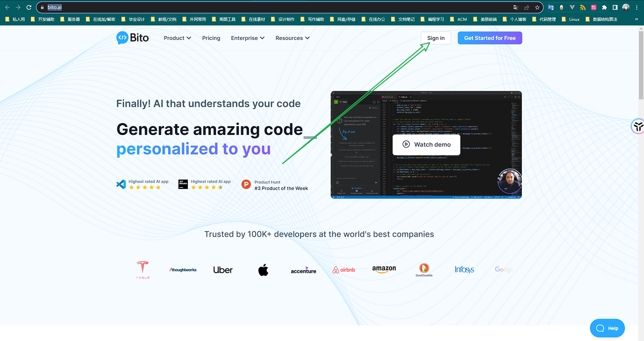Click the accenture logo
This screenshot has height=341, width=644.
pyautogui.click(x=304, y=270)
